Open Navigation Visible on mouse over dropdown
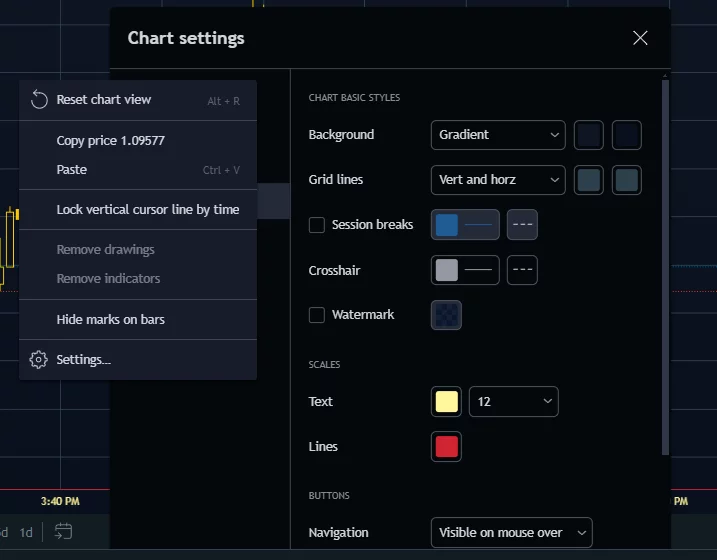Viewport: 717px width, 560px height. pyautogui.click(x=510, y=533)
